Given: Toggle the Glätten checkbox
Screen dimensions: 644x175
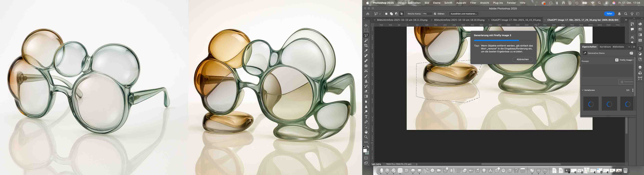Looking at the screenshot, I should click(x=435, y=14).
